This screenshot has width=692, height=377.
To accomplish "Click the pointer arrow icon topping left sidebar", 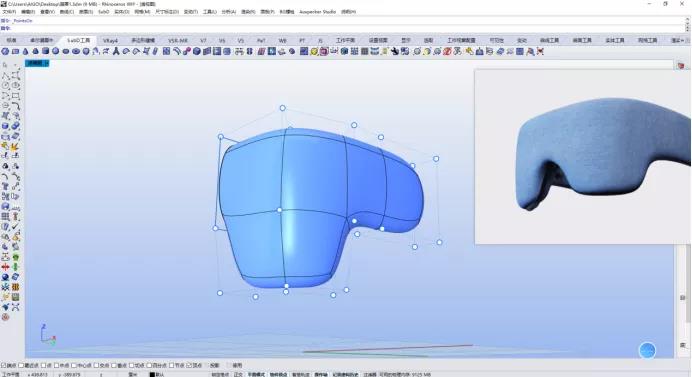I will 5,65.
